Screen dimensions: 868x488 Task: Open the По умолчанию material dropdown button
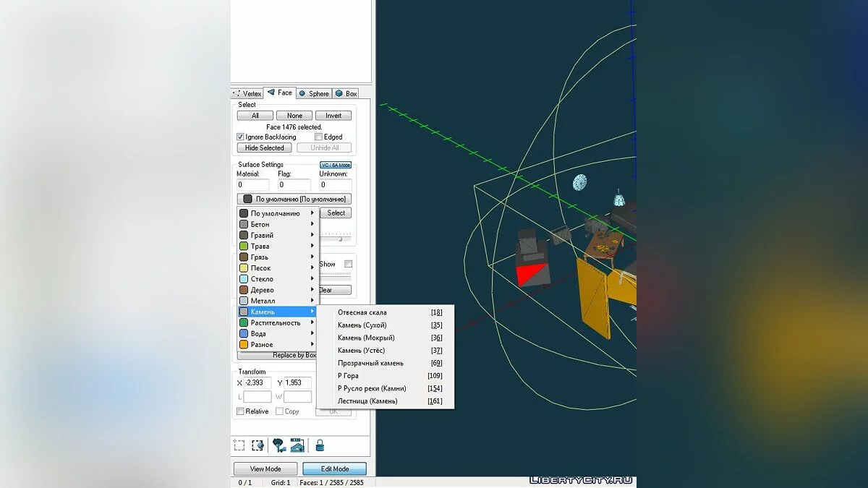tap(295, 199)
